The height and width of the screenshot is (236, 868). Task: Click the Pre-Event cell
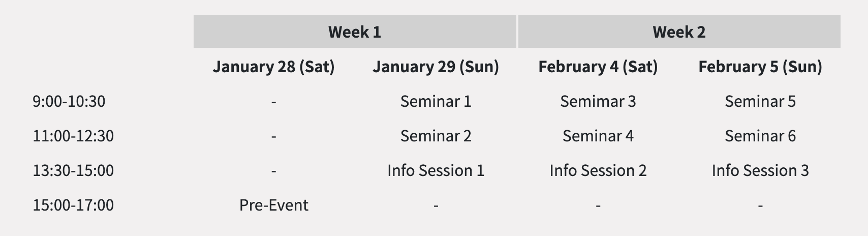pyautogui.click(x=273, y=205)
